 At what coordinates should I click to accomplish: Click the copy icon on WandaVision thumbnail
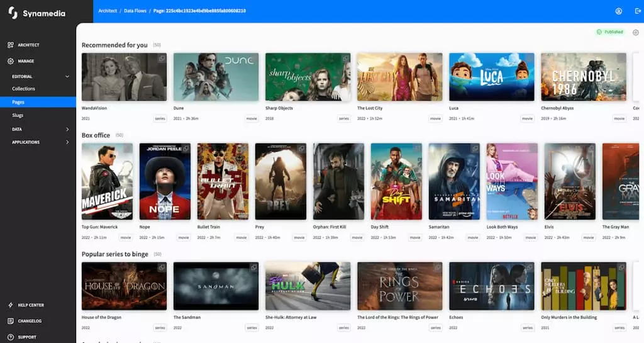point(162,59)
